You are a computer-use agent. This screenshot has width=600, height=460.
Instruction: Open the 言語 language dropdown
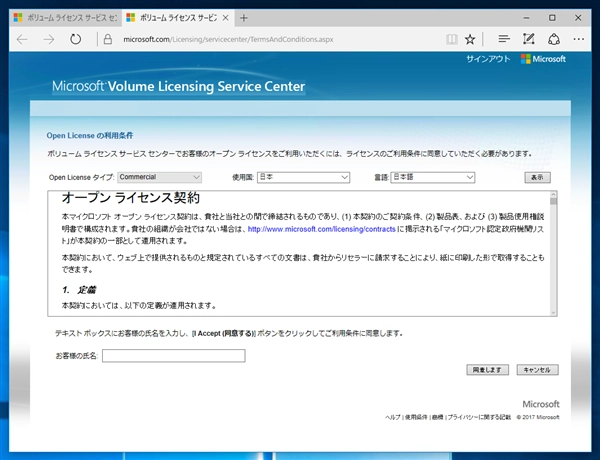click(433, 177)
